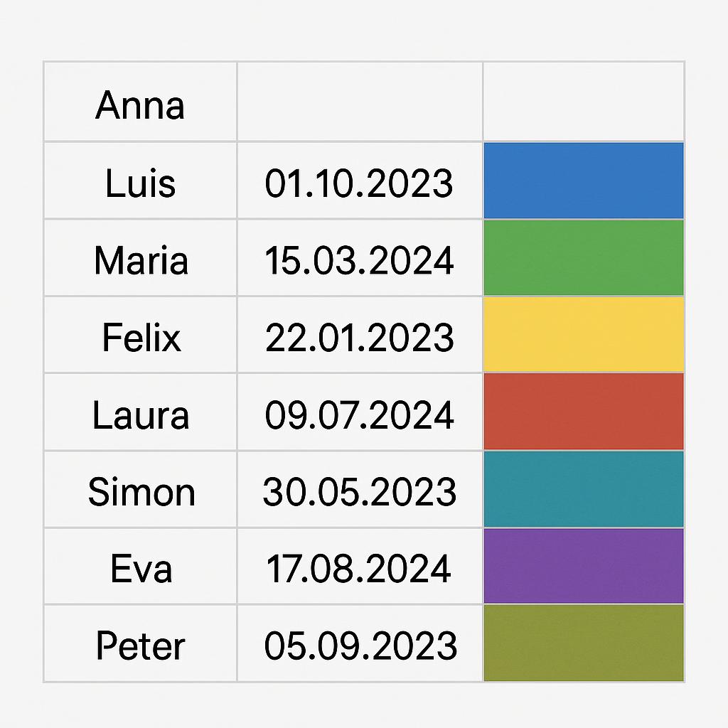Click the date 22.01.2023
The image size is (728, 728).
[x=359, y=337]
